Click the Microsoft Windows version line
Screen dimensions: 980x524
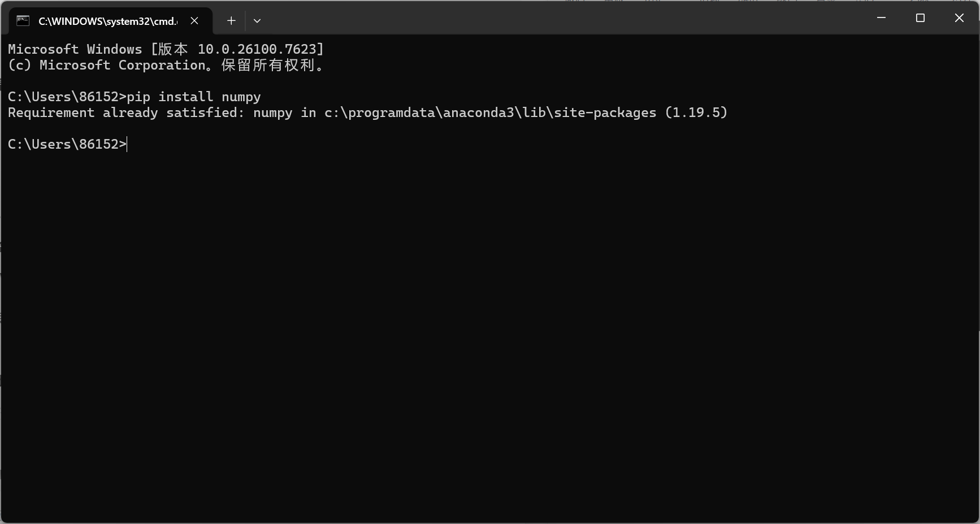[x=164, y=49]
